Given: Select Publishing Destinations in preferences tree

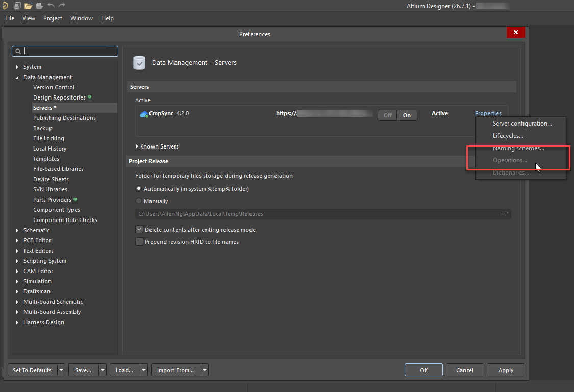Looking at the screenshot, I should point(64,118).
